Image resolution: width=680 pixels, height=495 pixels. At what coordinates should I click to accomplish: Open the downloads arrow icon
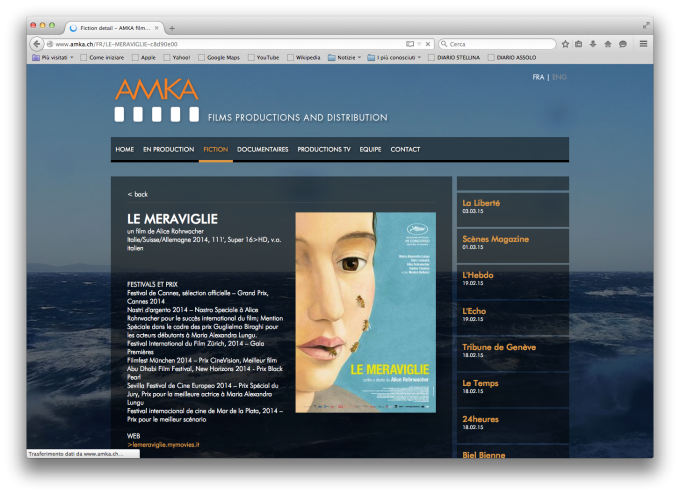(593, 44)
